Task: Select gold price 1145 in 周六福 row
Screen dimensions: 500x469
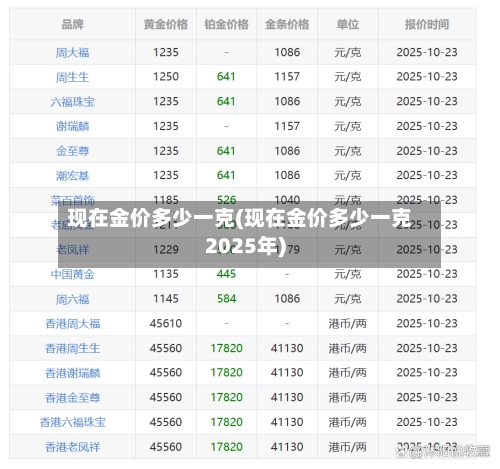Action: coord(166,299)
